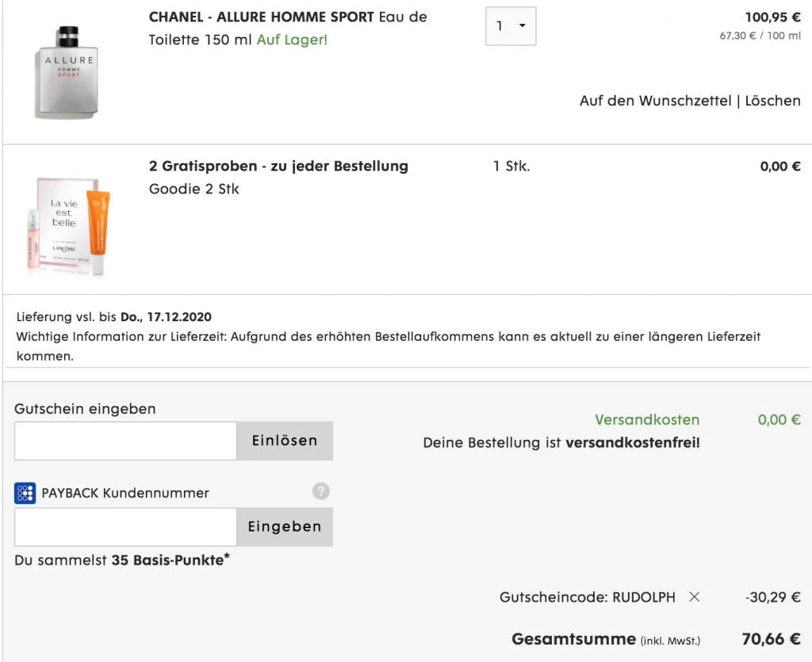Click the 2 Gratisproben product title

pos(278,166)
